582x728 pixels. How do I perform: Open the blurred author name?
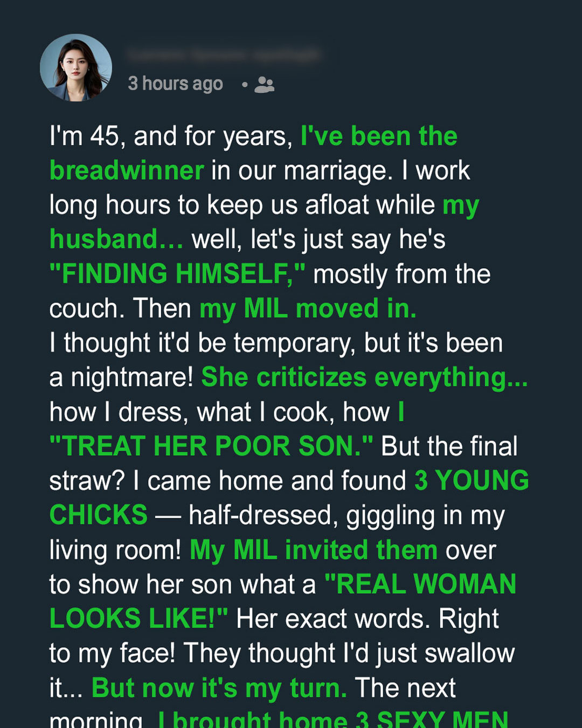tap(224, 54)
